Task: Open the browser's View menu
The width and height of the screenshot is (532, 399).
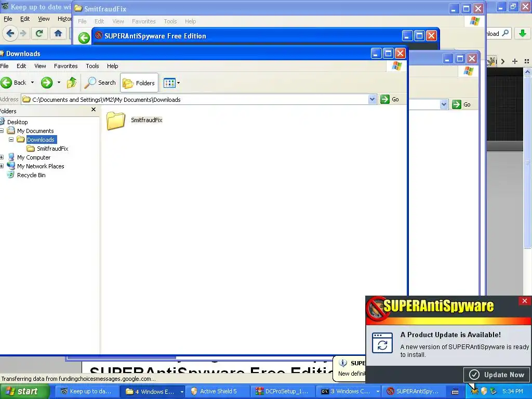Action: pyautogui.click(x=44, y=19)
